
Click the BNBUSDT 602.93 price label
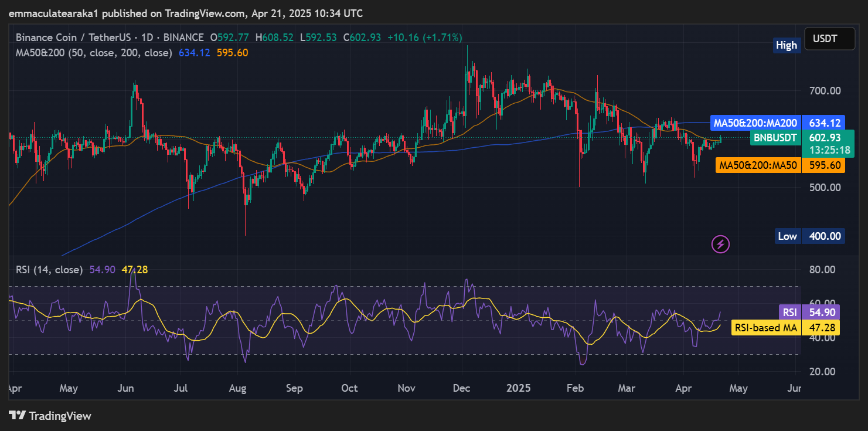click(x=802, y=138)
